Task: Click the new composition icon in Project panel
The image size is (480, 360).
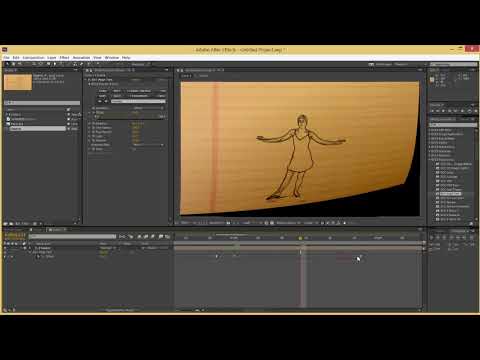Action: [18, 223]
